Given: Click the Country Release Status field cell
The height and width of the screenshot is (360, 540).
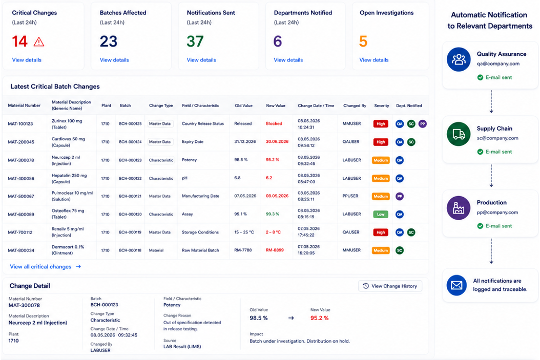Looking at the screenshot, I should tap(203, 123).
